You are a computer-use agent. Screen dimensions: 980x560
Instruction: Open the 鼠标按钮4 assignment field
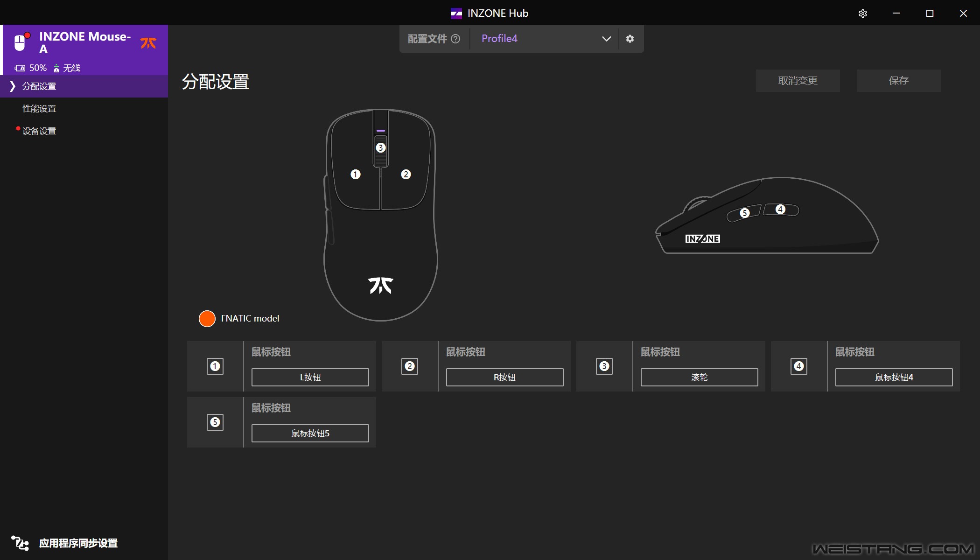coord(894,378)
